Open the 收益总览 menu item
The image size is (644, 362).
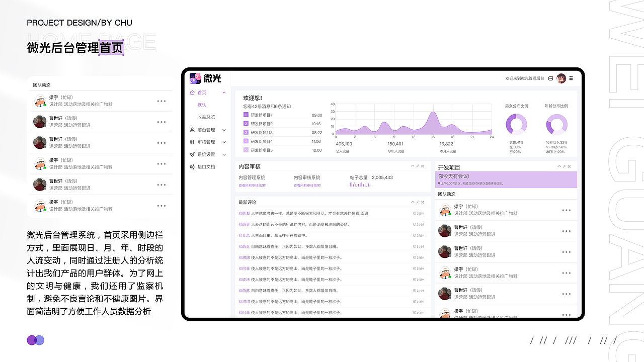click(x=207, y=117)
